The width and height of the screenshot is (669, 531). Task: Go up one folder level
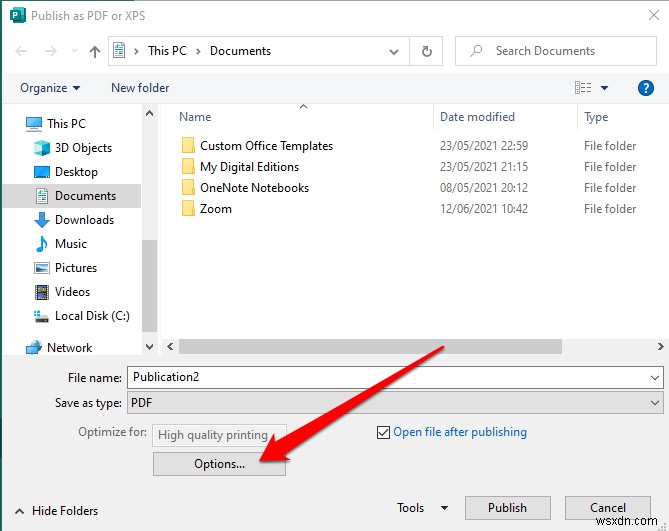point(95,52)
